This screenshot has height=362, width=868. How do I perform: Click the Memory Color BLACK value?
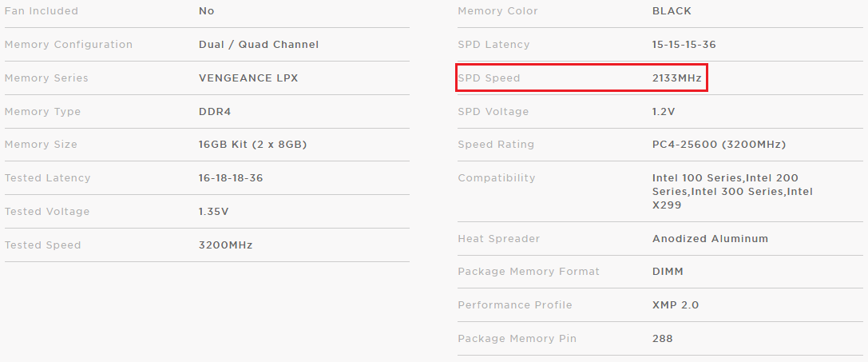[x=672, y=11]
